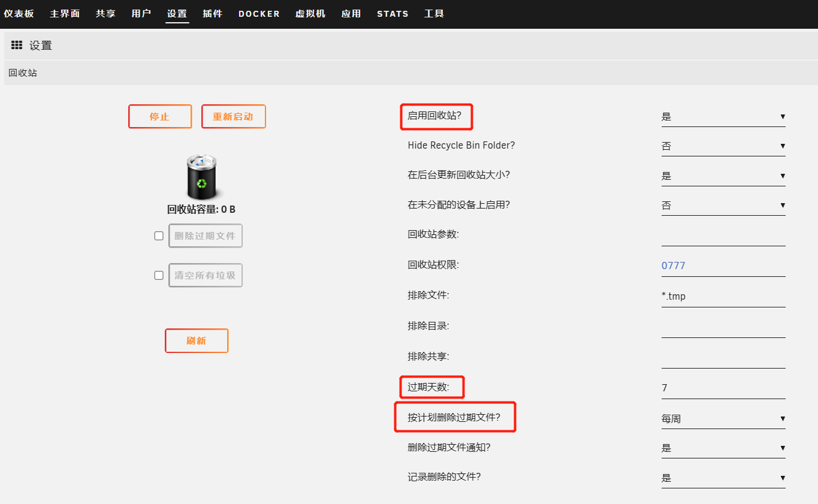Expand the 在未分配的设备上启用 dropdown
This screenshot has width=818, height=504.
[723, 206]
